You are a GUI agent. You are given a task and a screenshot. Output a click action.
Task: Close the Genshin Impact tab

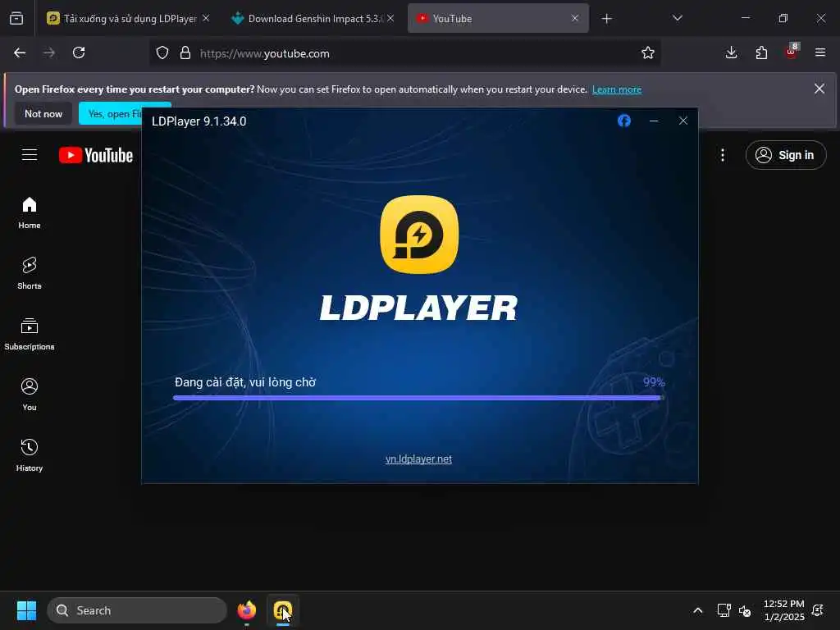(390, 18)
